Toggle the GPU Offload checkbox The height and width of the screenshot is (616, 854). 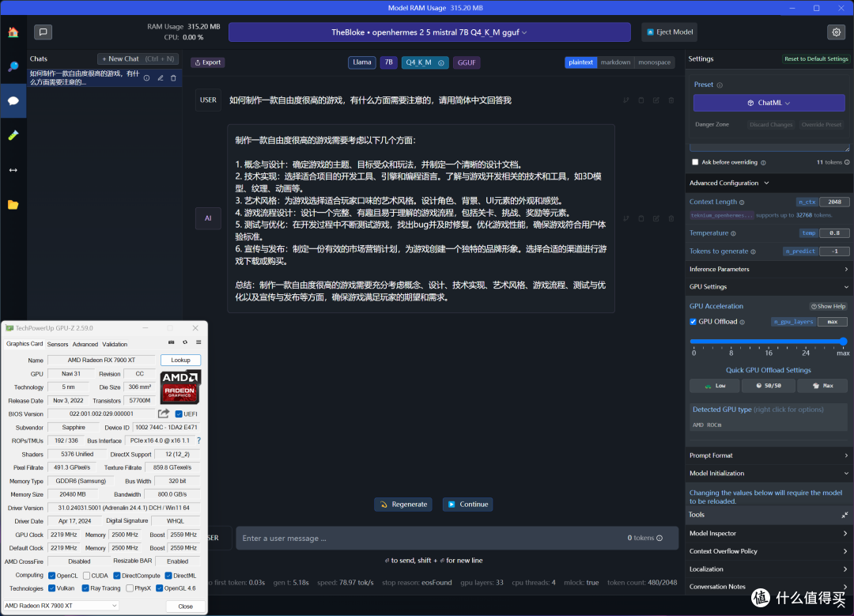(693, 321)
